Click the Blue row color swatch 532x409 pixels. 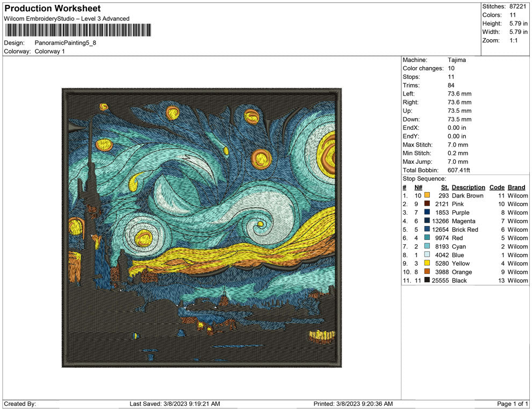point(427,254)
